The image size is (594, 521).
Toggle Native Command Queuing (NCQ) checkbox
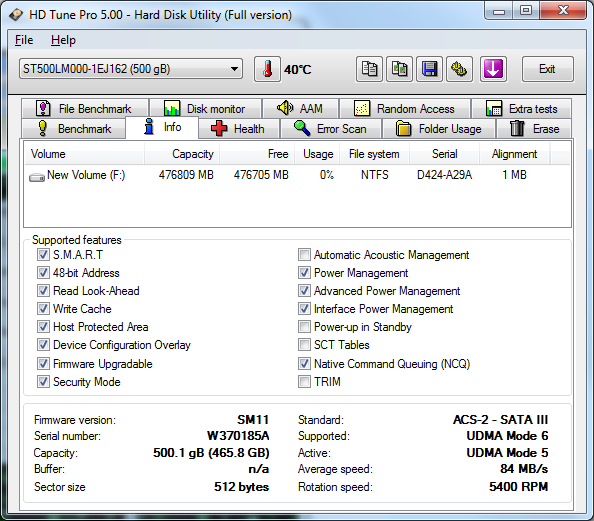304,364
